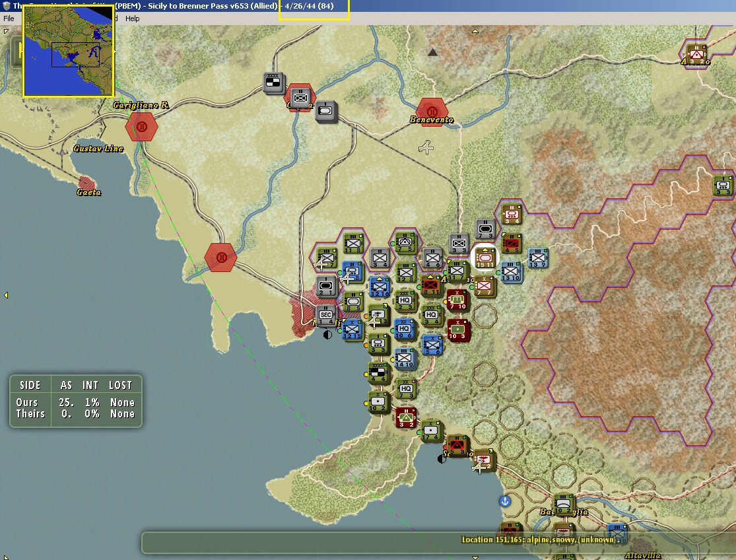
Task: Select green infantry regiment 11-7
Action: click(457, 271)
